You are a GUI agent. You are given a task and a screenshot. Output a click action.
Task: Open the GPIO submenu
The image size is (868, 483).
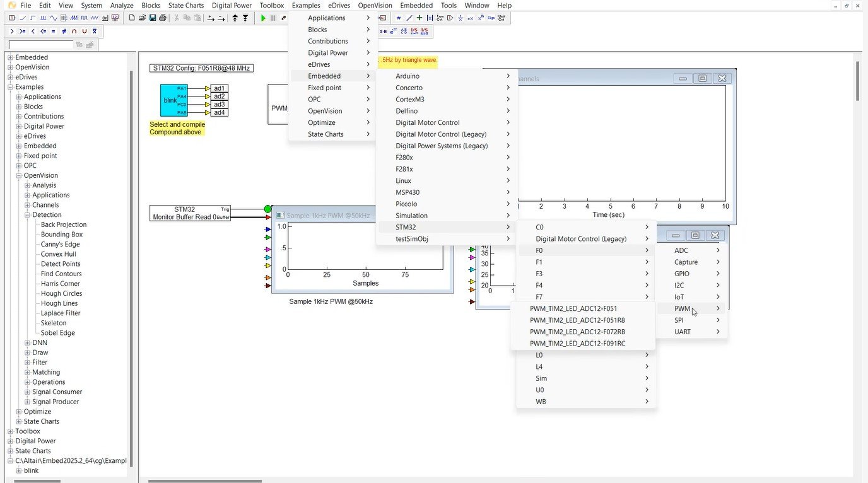(x=692, y=274)
